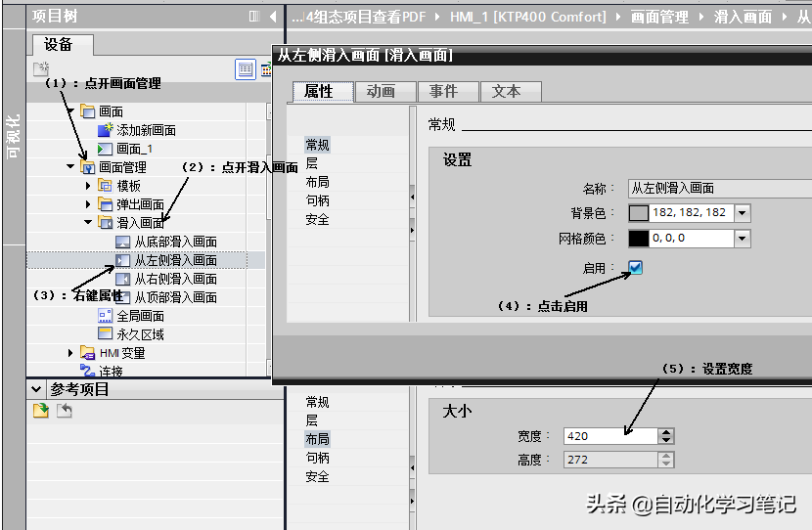
Task: Select the 设备 tab in project tree
Action: click(63, 45)
